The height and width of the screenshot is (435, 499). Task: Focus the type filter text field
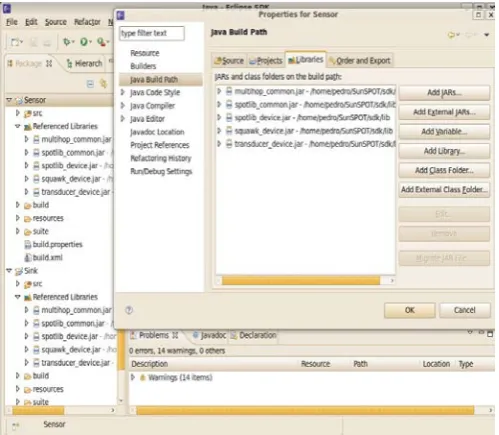coord(152,33)
